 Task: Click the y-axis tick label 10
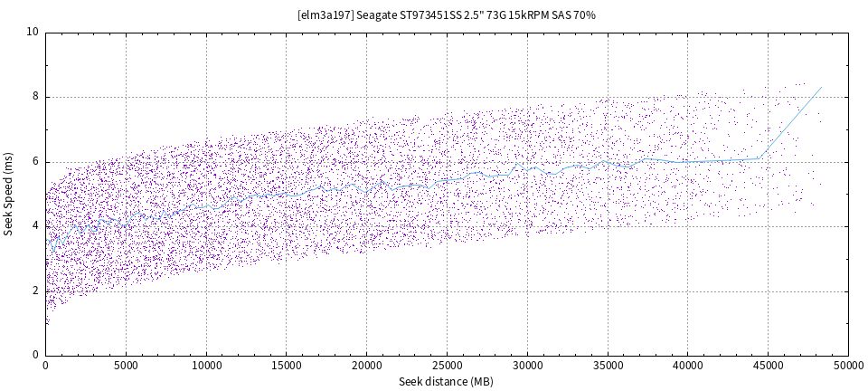(x=33, y=32)
